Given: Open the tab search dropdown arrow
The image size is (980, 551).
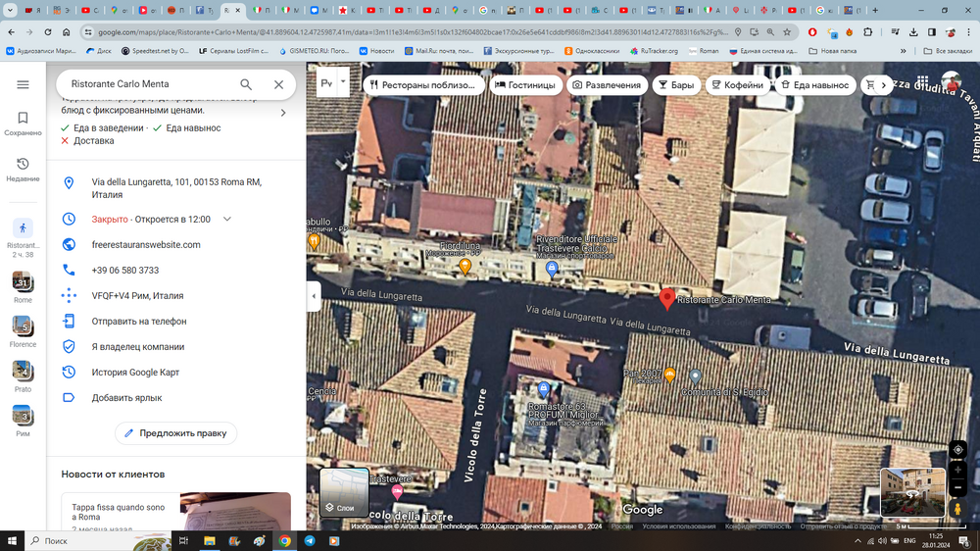Looking at the screenshot, I should tap(10, 10).
